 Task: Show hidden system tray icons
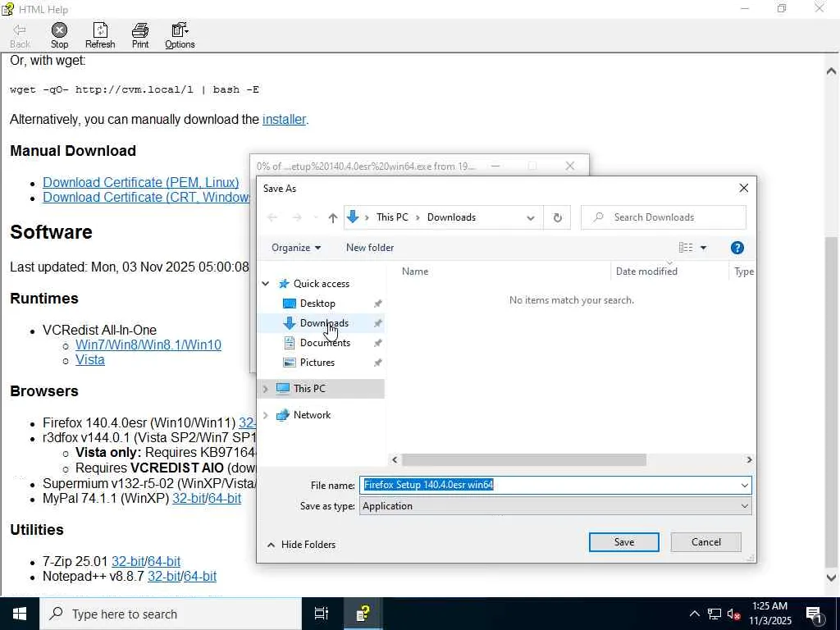click(694, 614)
